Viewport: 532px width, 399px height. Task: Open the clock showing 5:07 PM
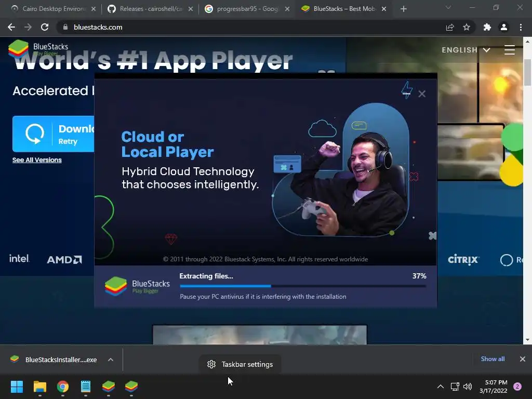point(494,387)
